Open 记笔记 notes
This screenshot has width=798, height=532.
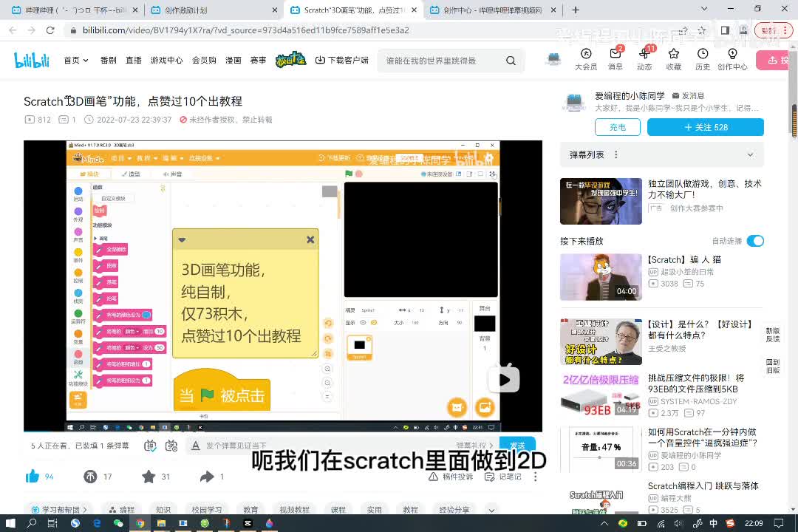(x=503, y=477)
